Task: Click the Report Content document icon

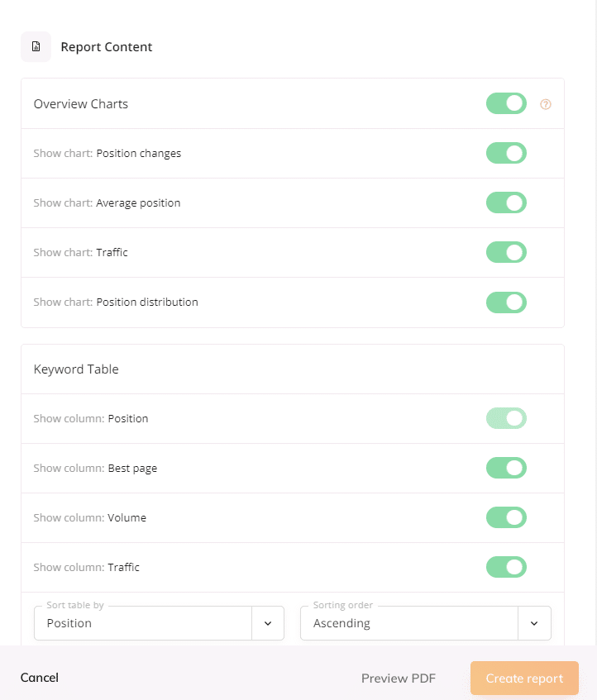Action: (36, 46)
